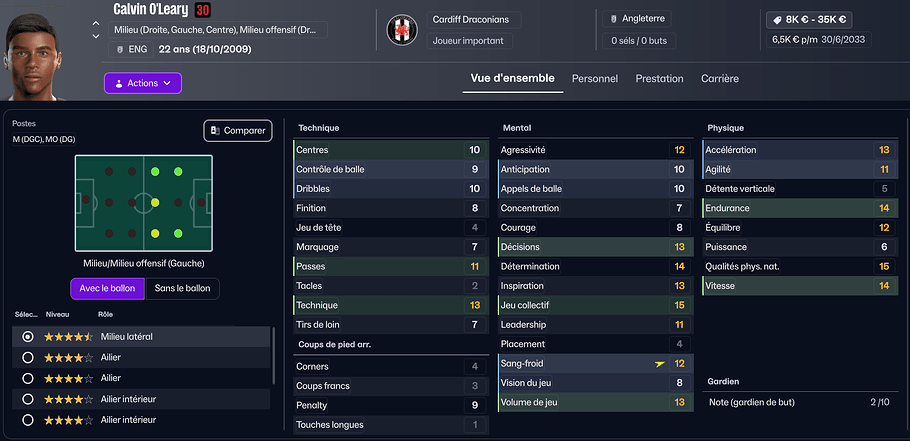Select the Milieu latéral role radio button

tap(27, 337)
